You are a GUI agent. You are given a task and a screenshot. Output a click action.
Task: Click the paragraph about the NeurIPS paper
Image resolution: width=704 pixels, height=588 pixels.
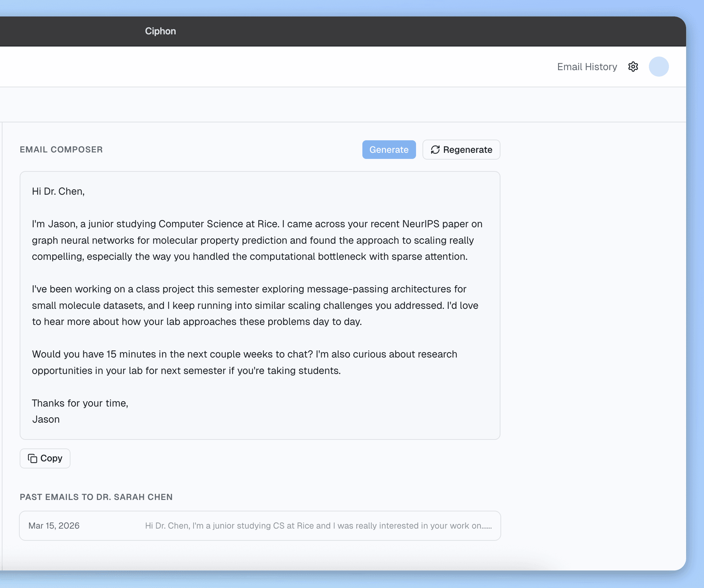(257, 240)
